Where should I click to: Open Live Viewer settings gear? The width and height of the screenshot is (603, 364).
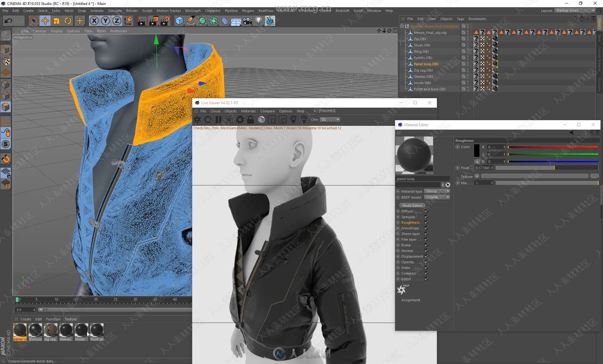pyautogui.click(x=240, y=120)
